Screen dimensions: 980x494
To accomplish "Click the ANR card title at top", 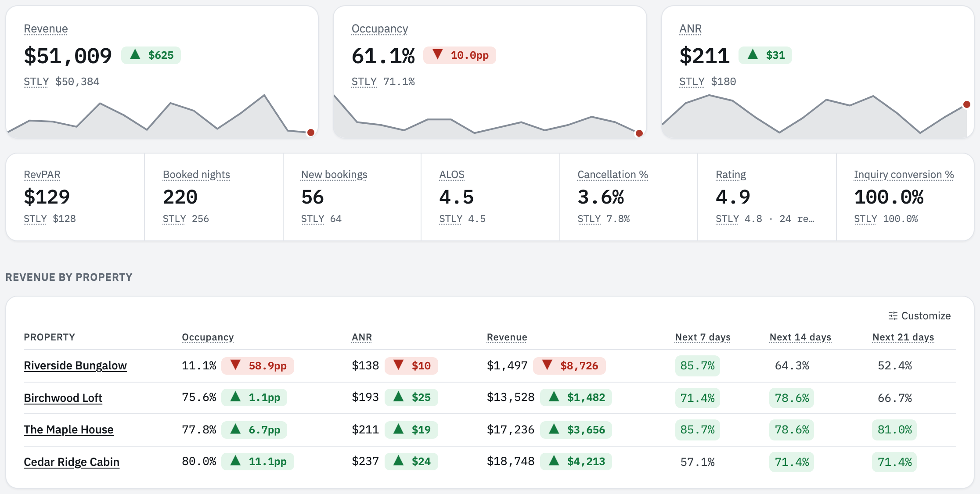I will 690,29.
